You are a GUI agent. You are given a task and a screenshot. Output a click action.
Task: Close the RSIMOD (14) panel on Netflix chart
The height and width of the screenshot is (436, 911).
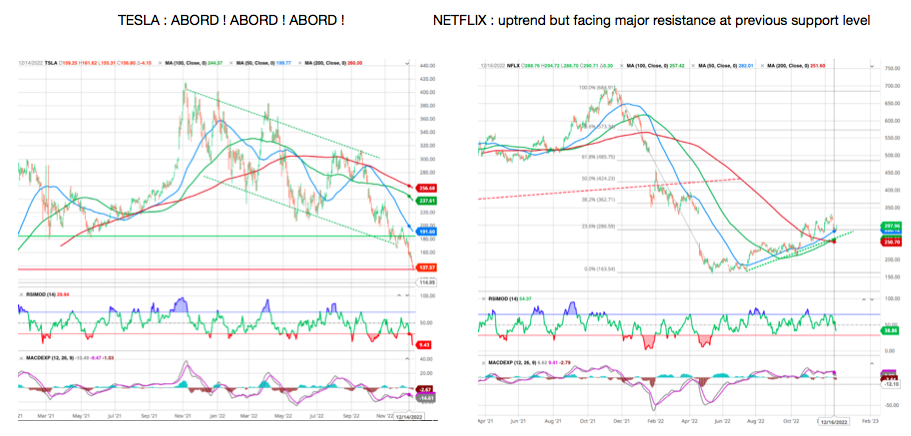coord(483,299)
